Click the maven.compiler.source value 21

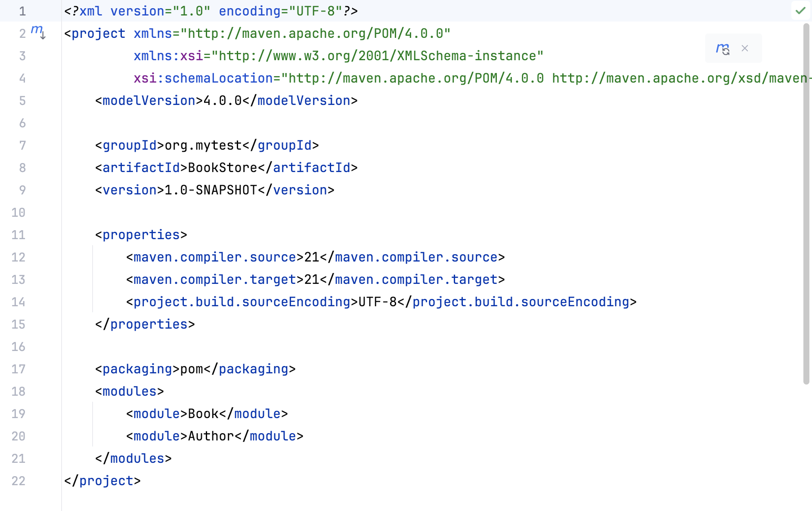(311, 257)
